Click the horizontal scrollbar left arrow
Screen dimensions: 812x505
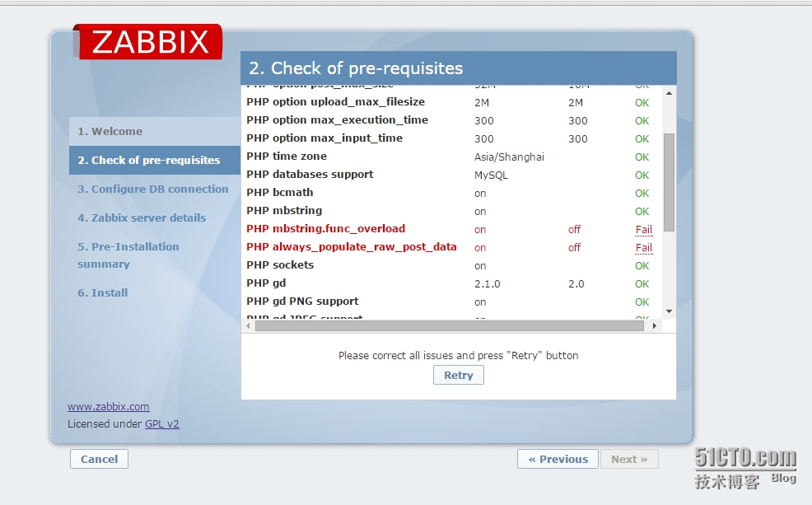248,325
